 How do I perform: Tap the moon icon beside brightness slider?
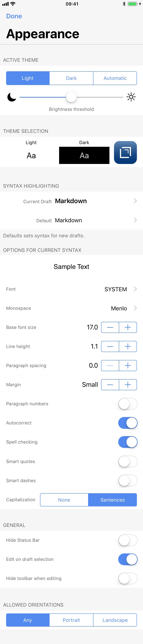(11, 97)
